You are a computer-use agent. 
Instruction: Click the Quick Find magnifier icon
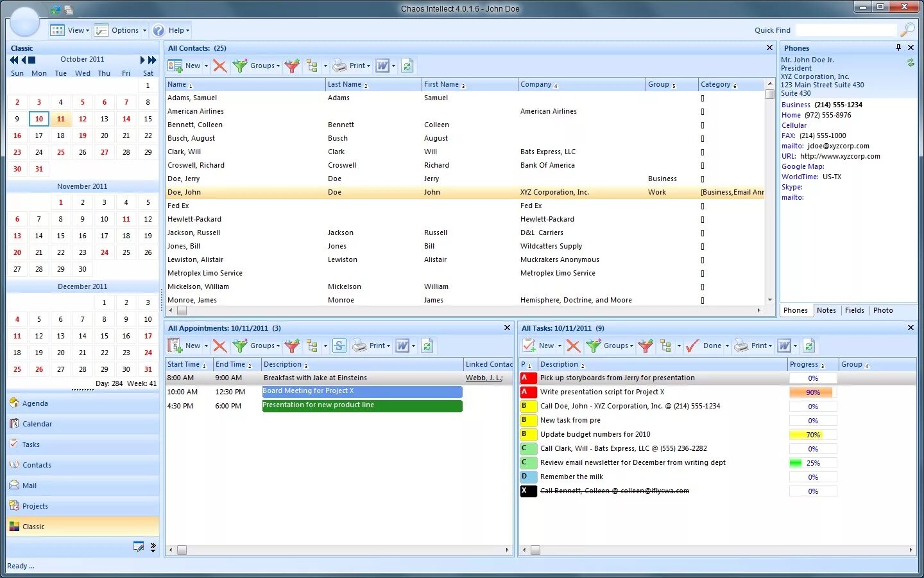click(x=907, y=30)
